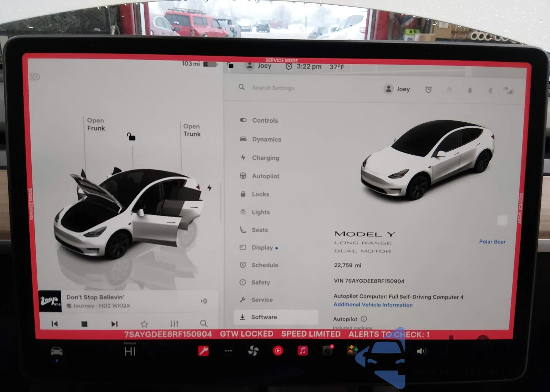550x392 pixels.
Task: Launch the red music note app
Action: tap(302, 351)
